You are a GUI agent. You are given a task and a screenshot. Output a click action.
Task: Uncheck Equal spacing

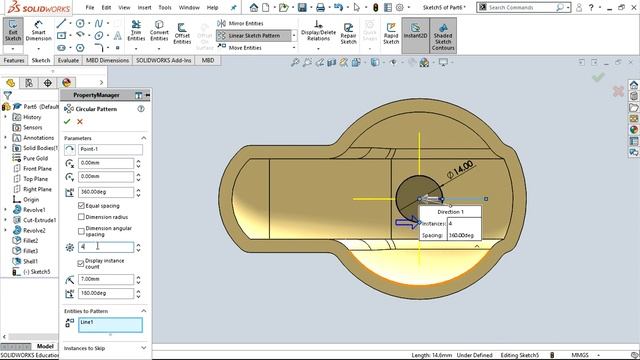(x=81, y=205)
